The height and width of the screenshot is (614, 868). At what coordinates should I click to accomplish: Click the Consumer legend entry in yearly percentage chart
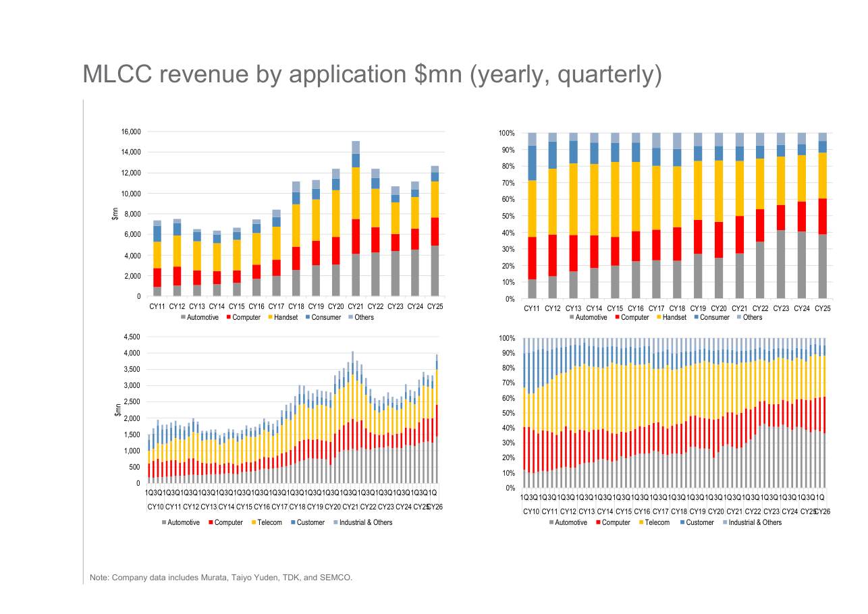(711, 317)
